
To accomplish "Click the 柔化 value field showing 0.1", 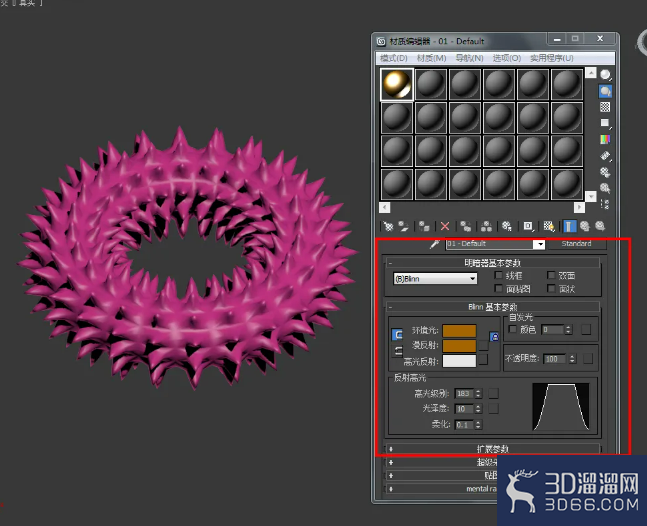I will pos(464,425).
